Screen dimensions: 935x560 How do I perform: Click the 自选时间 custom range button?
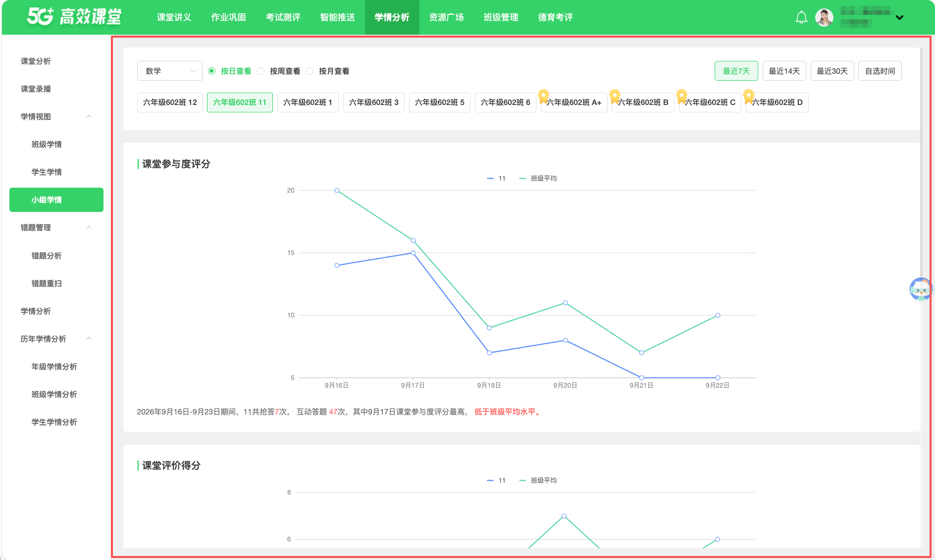tap(880, 71)
